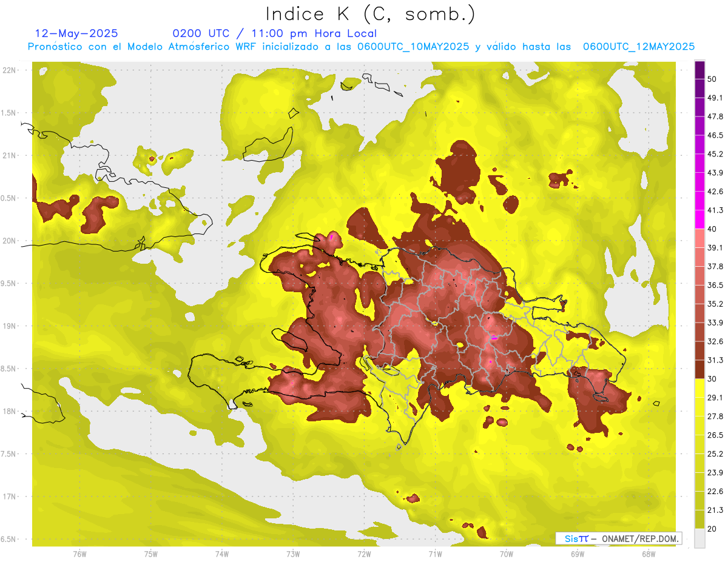
Task: Click the "18N" latitude label
Action: click(9, 411)
